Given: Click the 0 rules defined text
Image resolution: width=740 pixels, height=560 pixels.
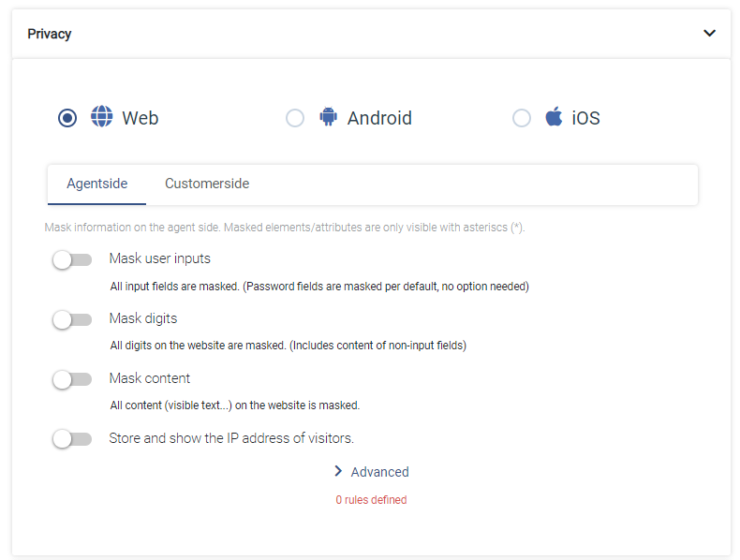Looking at the screenshot, I should click(x=371, y=500).
